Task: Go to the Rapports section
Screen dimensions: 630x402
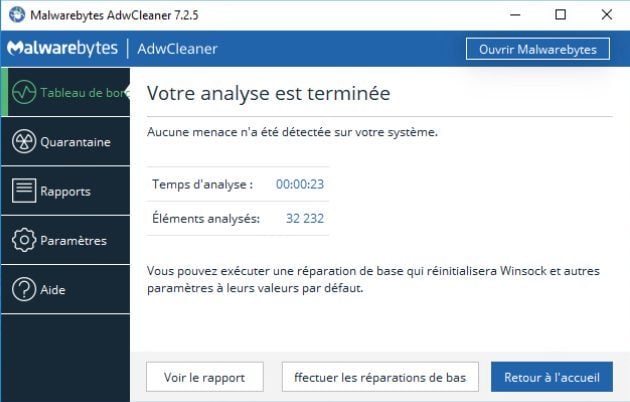Action: pyautogui.click(x=65, y=191)
